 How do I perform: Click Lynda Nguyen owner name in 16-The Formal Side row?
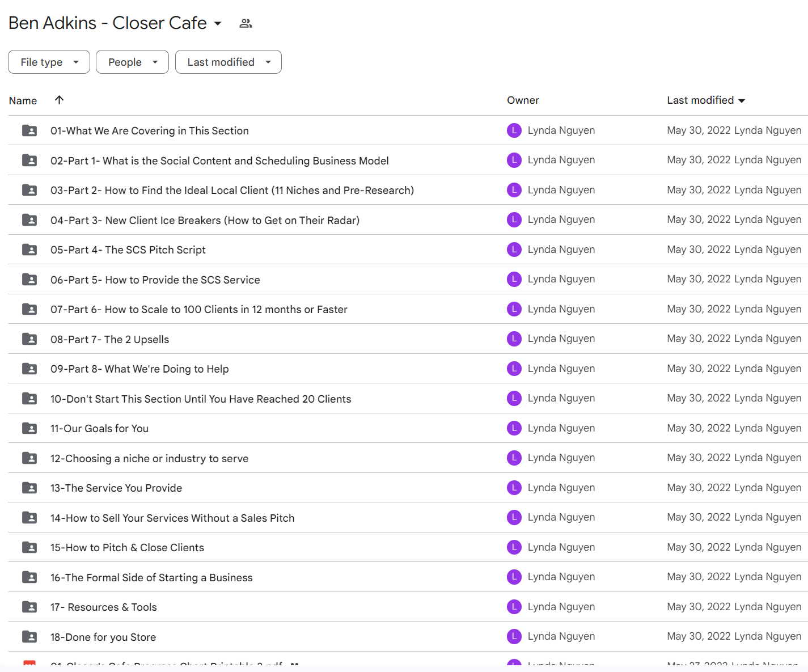coord(561,577)
